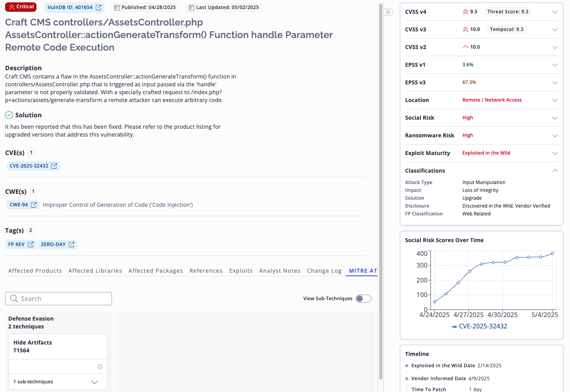Select the MITRE ATT&CK tab
This screenshot has width=570, height=392.
point(363,271)
